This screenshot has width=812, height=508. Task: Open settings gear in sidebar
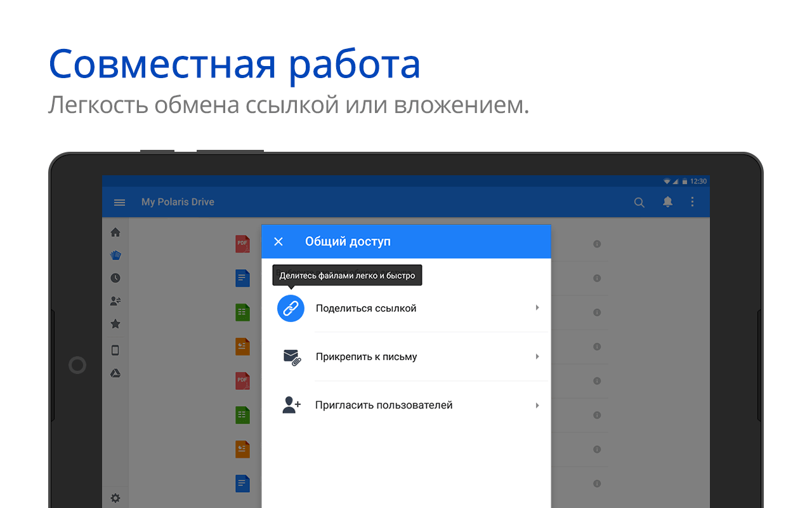[115, 498]
